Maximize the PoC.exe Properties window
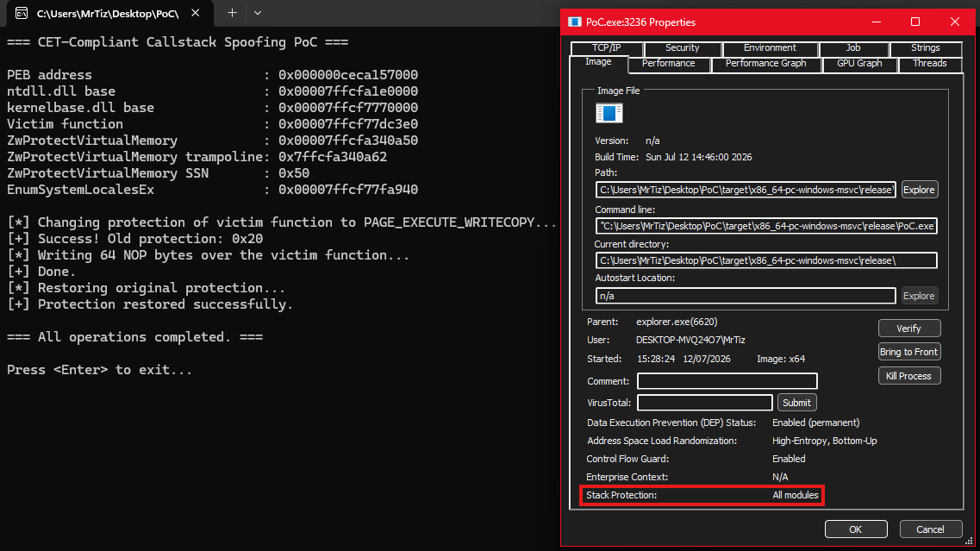This screenshot has height=551, width=980. pyautogui.click(x=915, y=22)
